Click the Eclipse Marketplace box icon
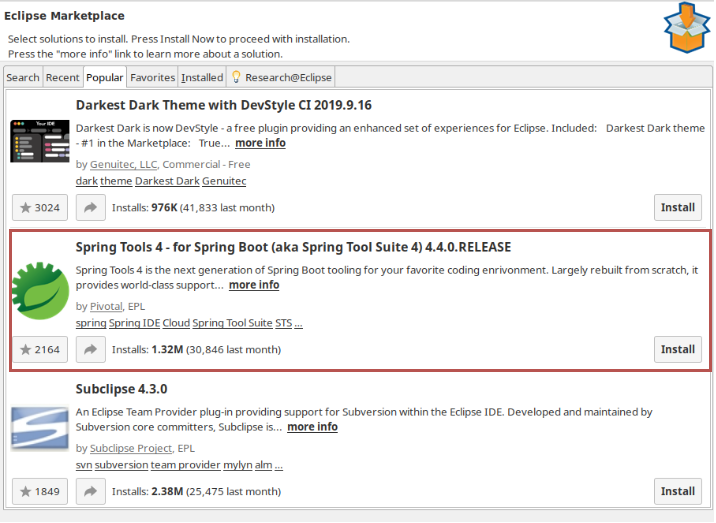Image resolution: width=716 pixels, height=523 pixels. 687,27
